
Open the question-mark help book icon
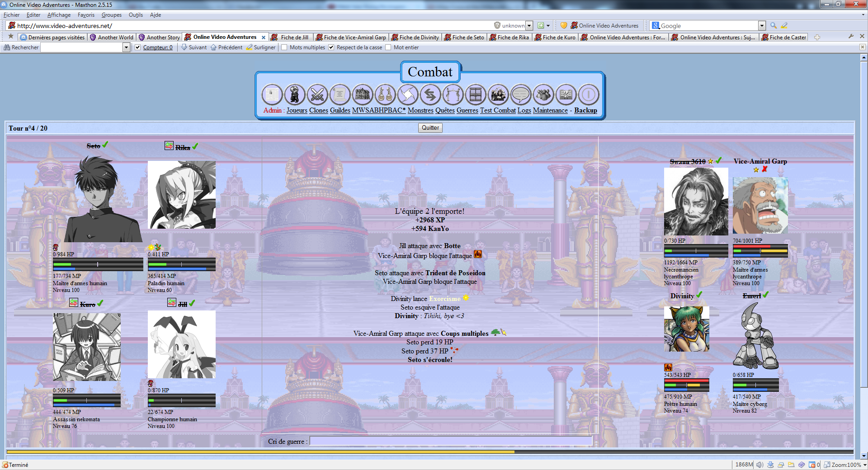(566, 95)
